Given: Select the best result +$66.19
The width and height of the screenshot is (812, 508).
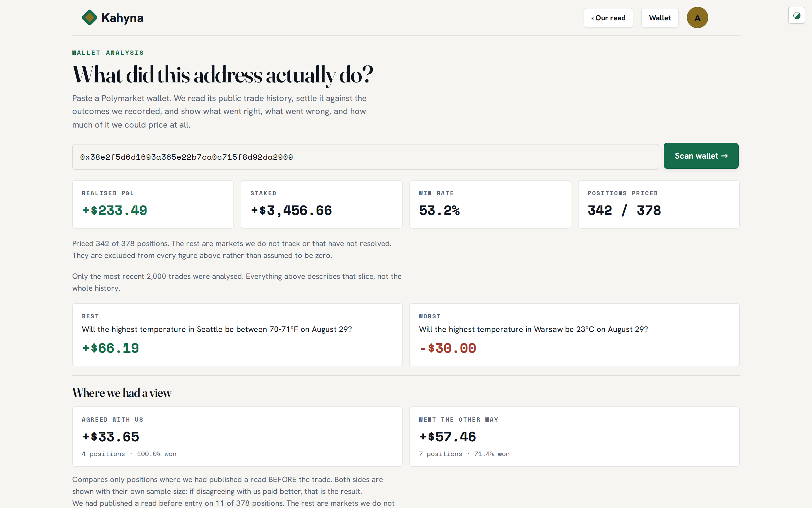Looking at the screenshot, I should pyautogui.click(x=111, y=349).
